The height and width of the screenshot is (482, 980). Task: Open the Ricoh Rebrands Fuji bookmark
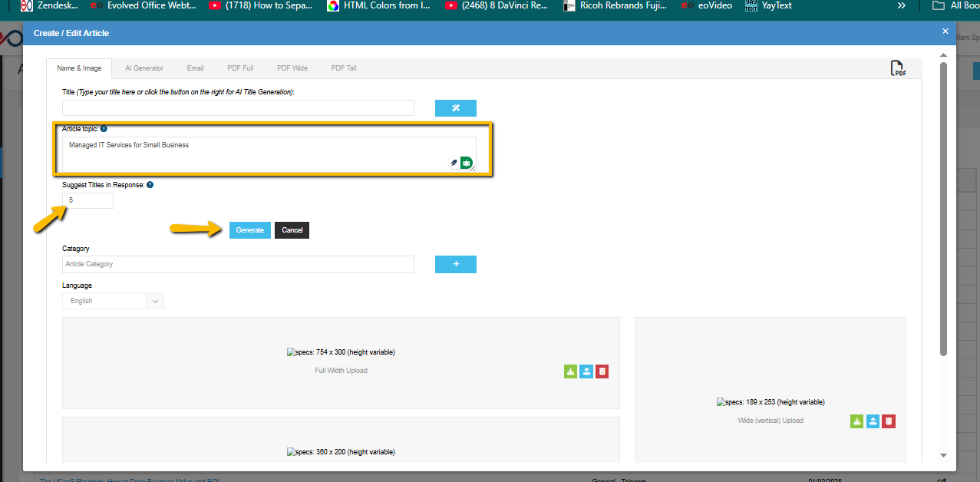pyautogui.click(x=615, y=5)
